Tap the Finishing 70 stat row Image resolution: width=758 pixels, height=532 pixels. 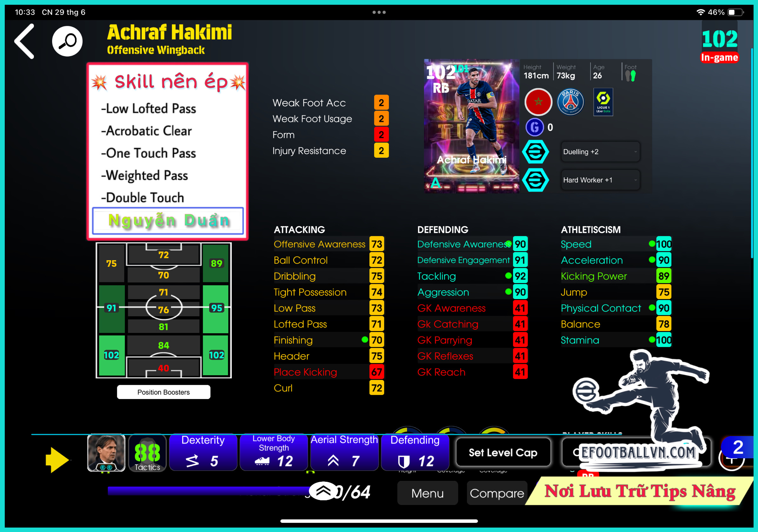[x=329, y=340]
